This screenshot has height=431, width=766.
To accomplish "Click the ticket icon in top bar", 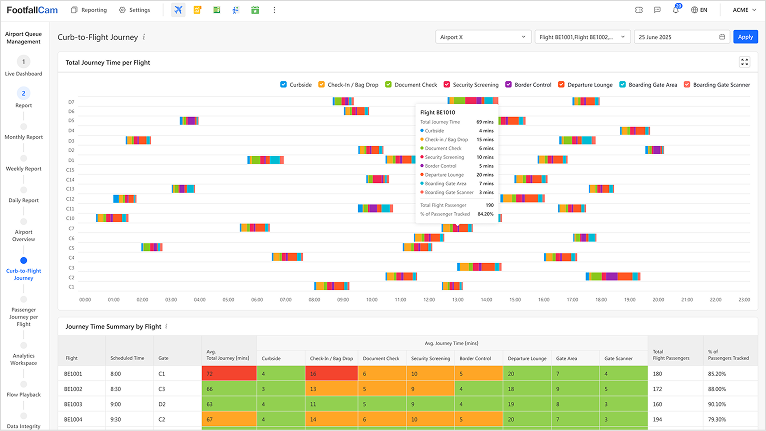I will tap(638, 10).
